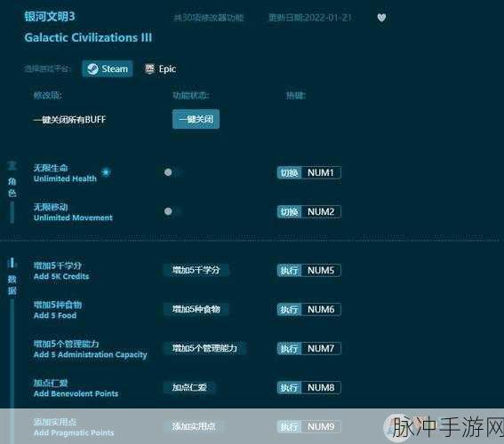Viewport: 504px width, 444px height.
Task: Click the NUM2 hotkey field
Action: point(321,212)
